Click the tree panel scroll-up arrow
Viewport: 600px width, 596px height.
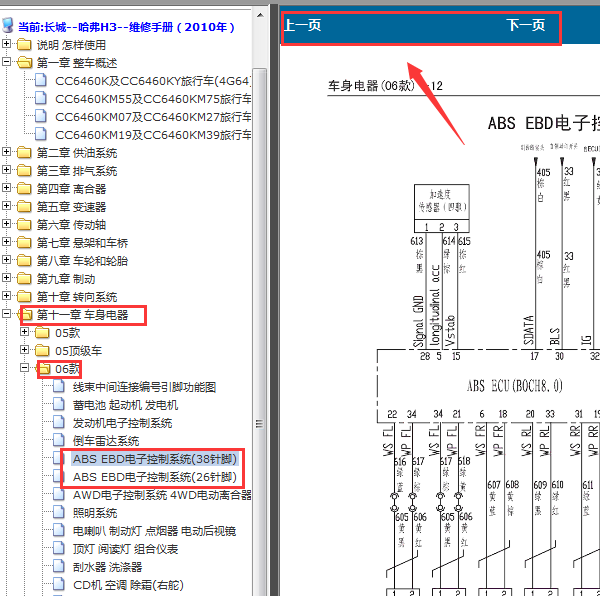(x=260, y=15)
